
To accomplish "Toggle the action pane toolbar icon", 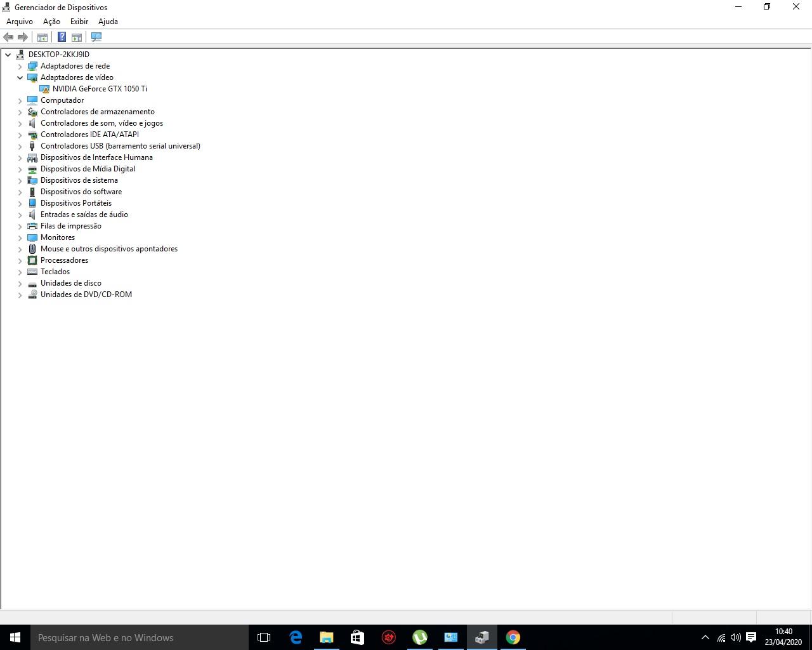I will click(x=77, y=37).
